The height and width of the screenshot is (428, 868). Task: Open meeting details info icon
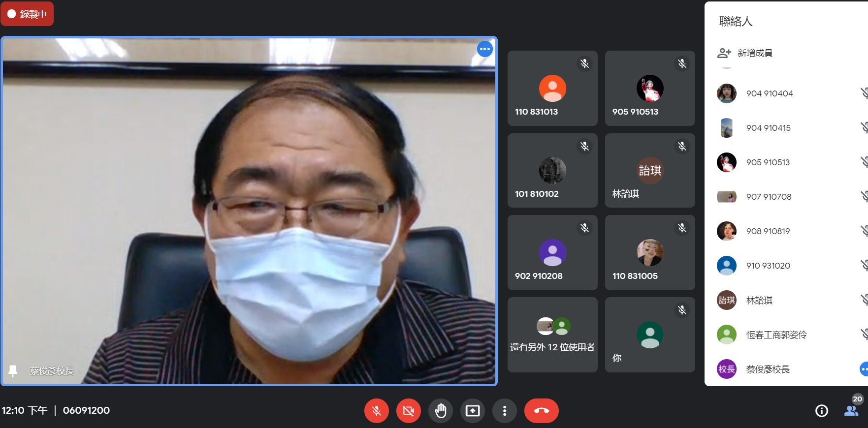point(822,411)
